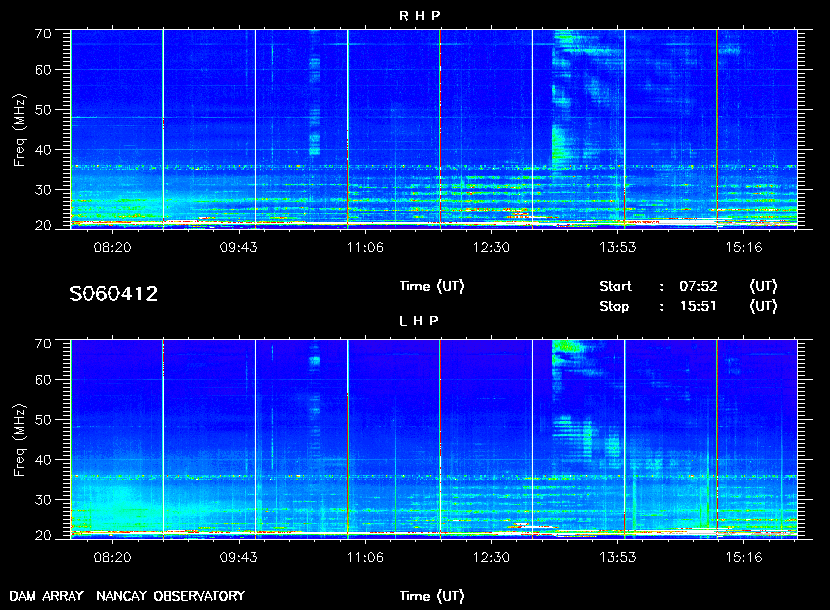
Task: Click the Freq (MHz) axis label of LHP plot
Action: (20, 441)
